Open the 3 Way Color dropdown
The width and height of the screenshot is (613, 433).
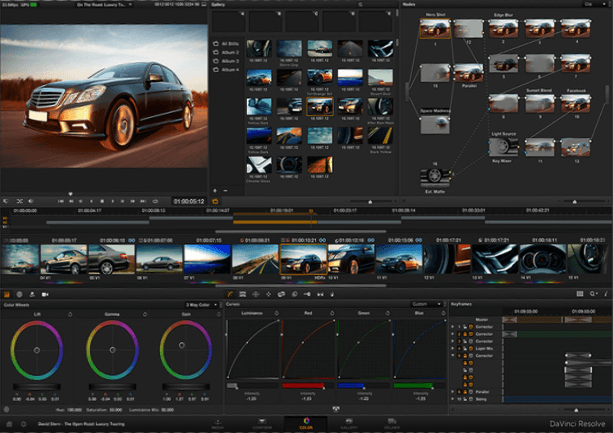201,305
